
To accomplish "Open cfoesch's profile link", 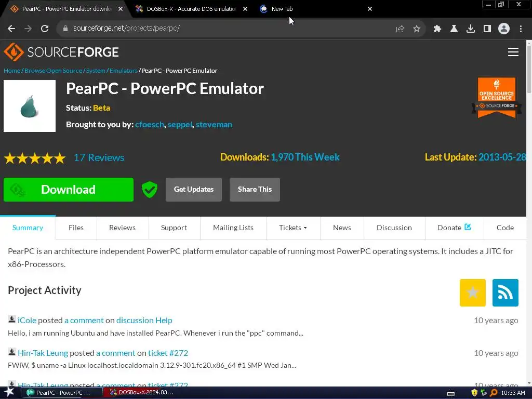I will pyautogui.click(x=150, y=125).
